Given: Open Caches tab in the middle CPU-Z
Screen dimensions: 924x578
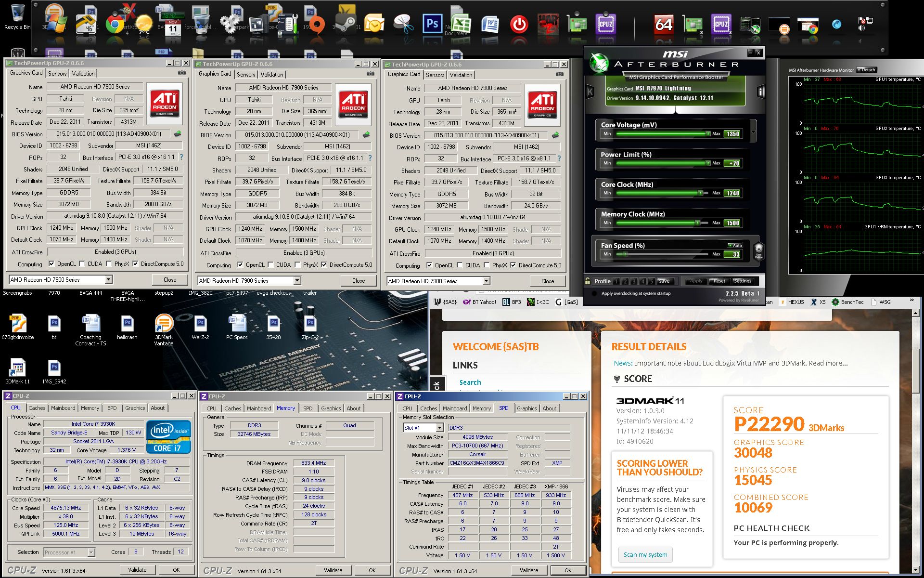Looking at the screenshot, I should click(232, 408).
